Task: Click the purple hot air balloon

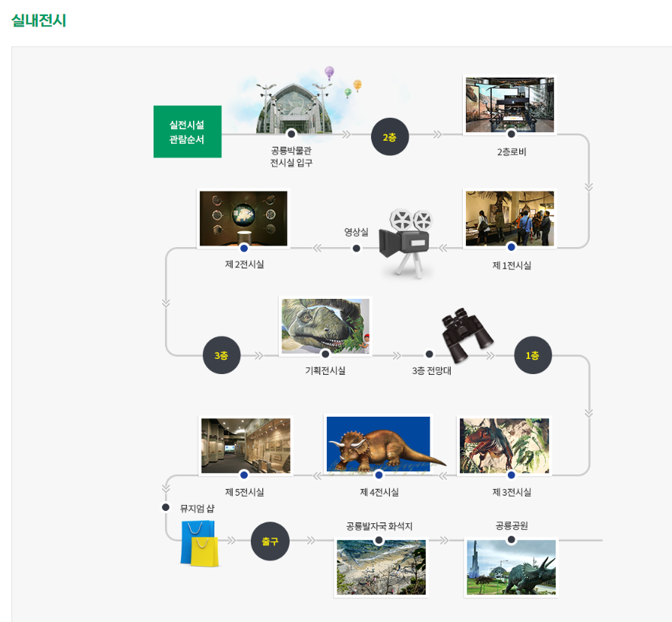Action: [329, 73]
